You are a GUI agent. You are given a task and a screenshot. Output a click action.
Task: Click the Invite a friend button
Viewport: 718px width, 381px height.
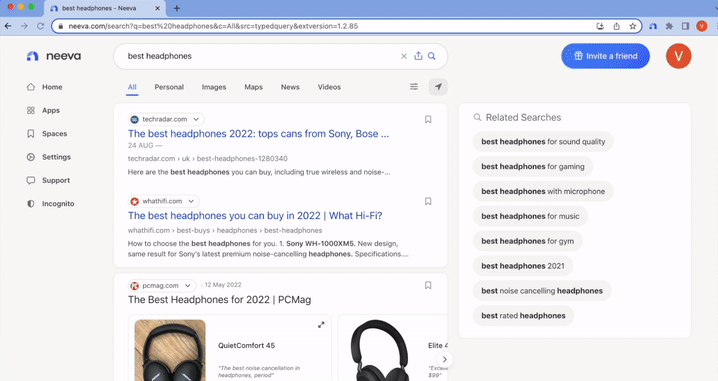point(605,56)
